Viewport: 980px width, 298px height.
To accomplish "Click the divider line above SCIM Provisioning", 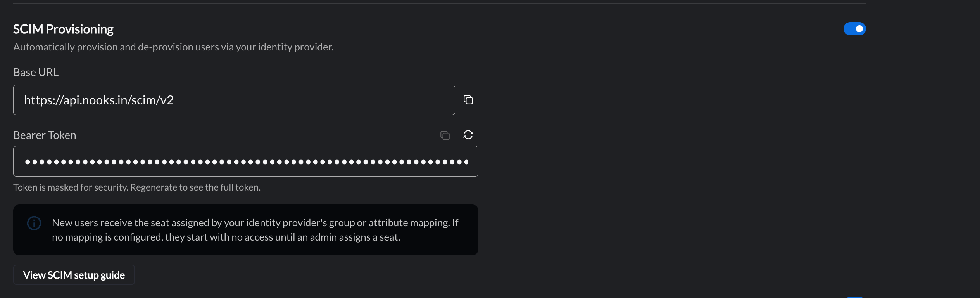I will coord(440,3).
